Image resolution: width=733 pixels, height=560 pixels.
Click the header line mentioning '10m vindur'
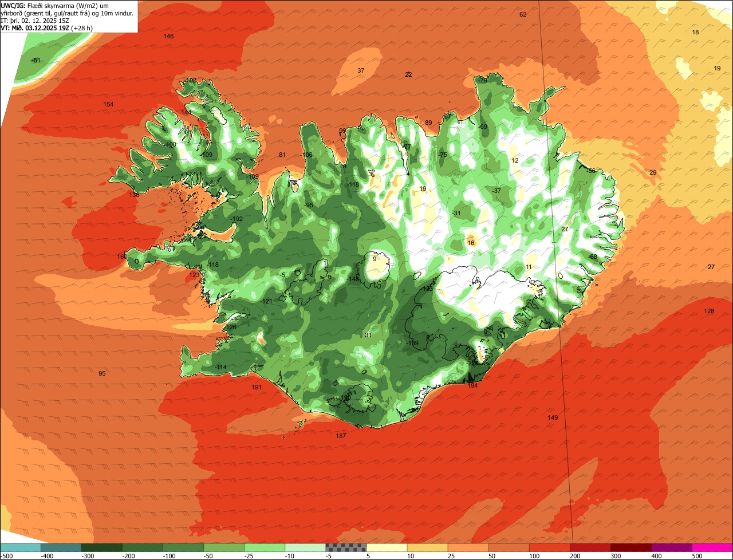[68, 13]
